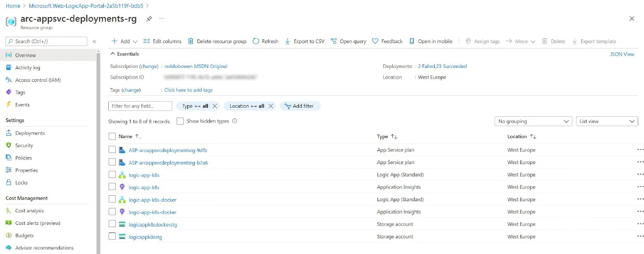Click the ASP-arcappsvcdeploymentsrg-b7a6 plan icon
The height and width of the screenshot is (254, 644).
click(x=122, y=162)
